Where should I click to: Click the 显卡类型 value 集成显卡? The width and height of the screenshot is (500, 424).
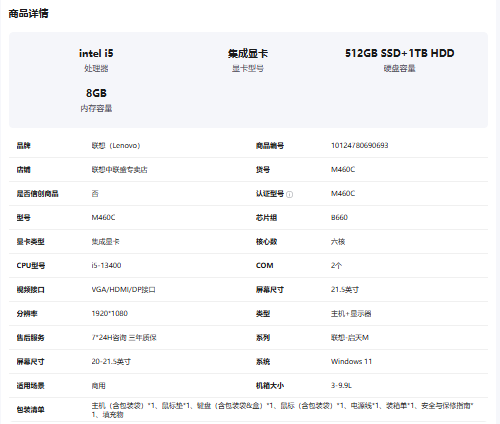tap(105, 242)
